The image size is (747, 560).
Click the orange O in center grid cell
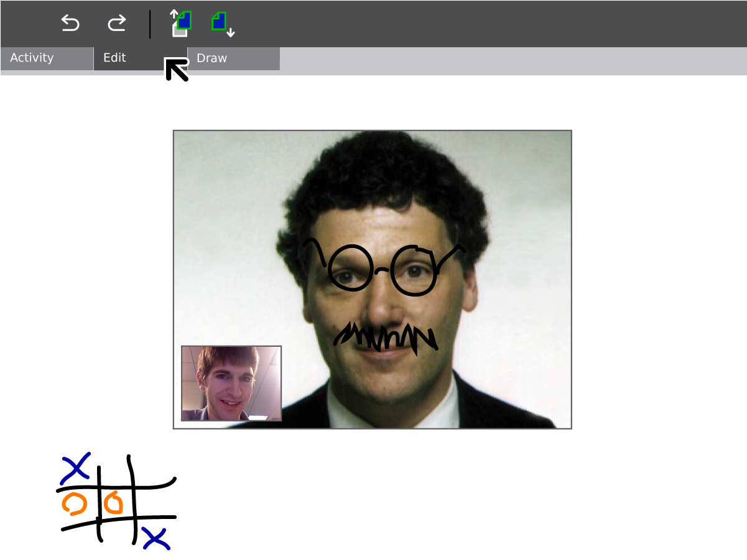(114, 502)
